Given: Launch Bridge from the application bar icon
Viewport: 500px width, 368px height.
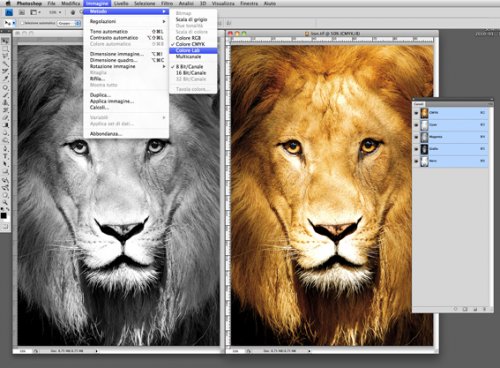Looking at the screenshot, I should tap(22, 12).
